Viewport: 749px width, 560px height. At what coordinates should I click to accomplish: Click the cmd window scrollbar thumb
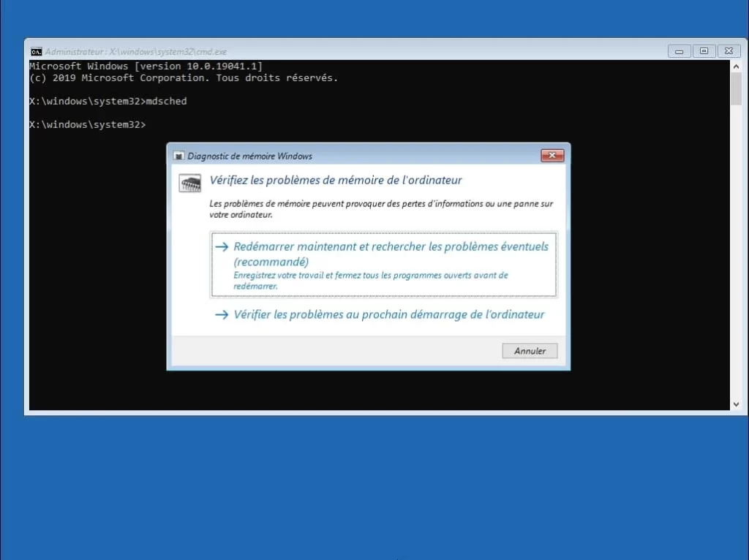click(736, 88)
